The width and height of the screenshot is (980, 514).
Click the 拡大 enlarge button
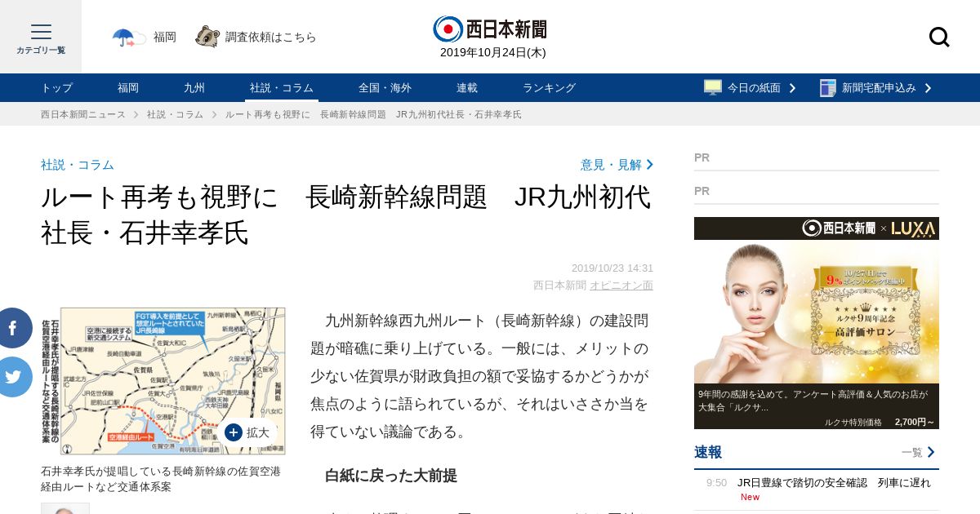pos(247,432)
